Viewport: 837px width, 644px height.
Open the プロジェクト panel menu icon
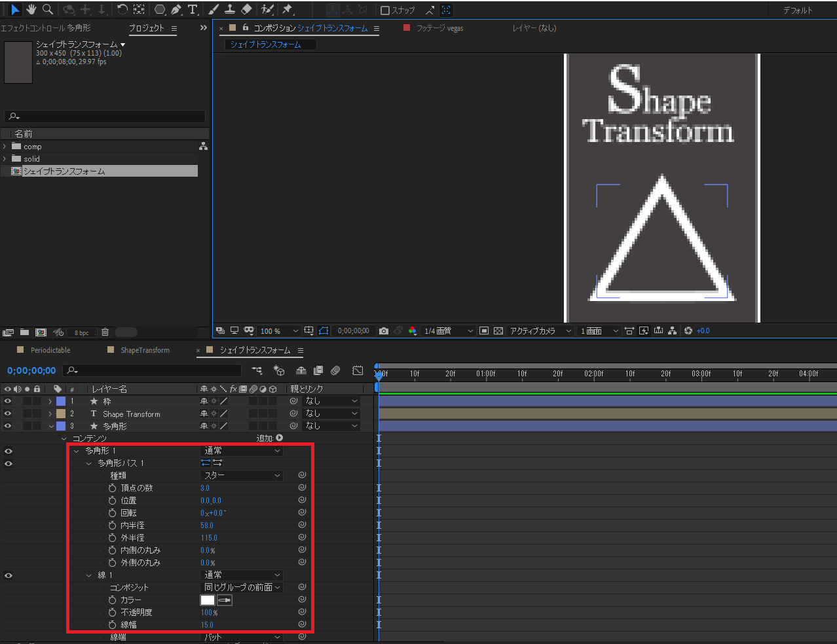[174, 28]
